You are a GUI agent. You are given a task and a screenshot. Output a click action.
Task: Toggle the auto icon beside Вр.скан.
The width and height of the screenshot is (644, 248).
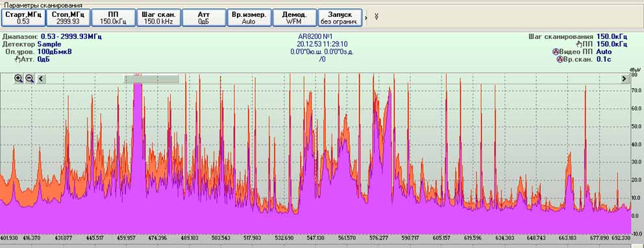coord(560,60)
